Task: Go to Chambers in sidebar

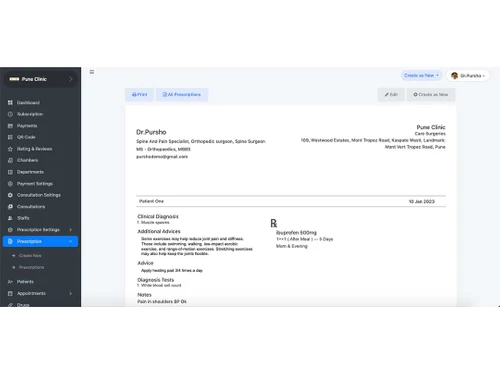Action: pyautogui.click(x=27, y=160)
